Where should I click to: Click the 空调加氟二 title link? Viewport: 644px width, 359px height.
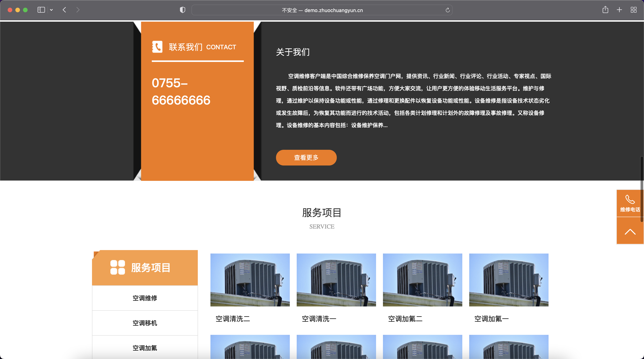405,319
